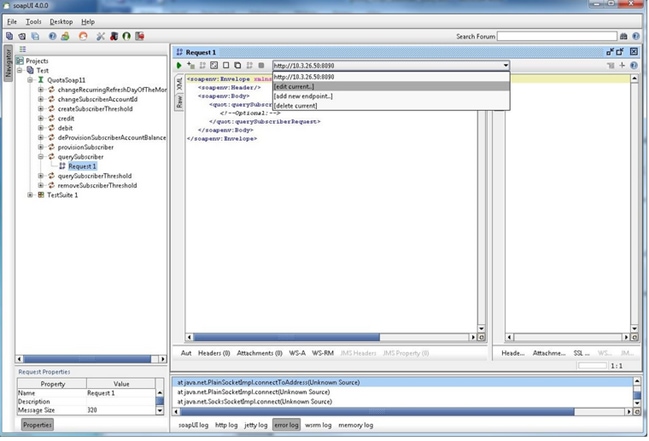Open the response SSL tab

(582, 353)
